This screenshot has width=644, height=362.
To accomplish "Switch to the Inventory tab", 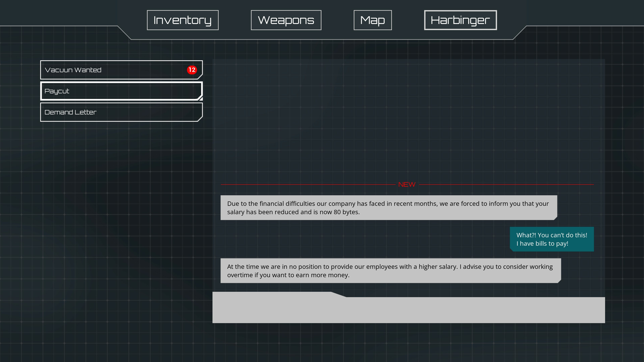I will coord(182,20).
